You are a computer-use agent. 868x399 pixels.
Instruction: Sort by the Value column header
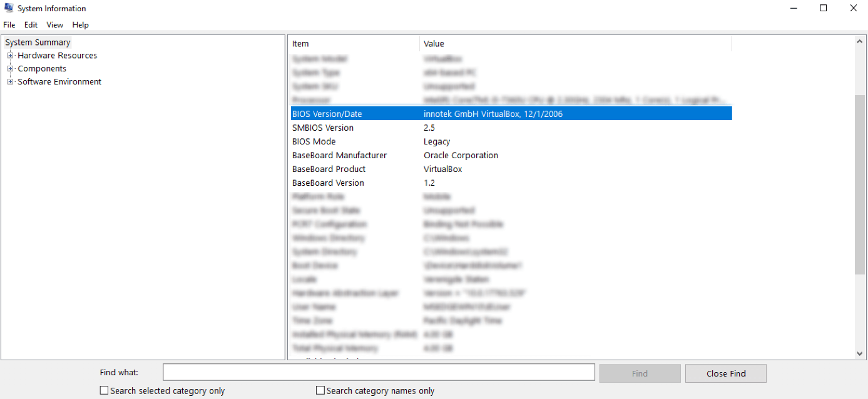(574, 44)
